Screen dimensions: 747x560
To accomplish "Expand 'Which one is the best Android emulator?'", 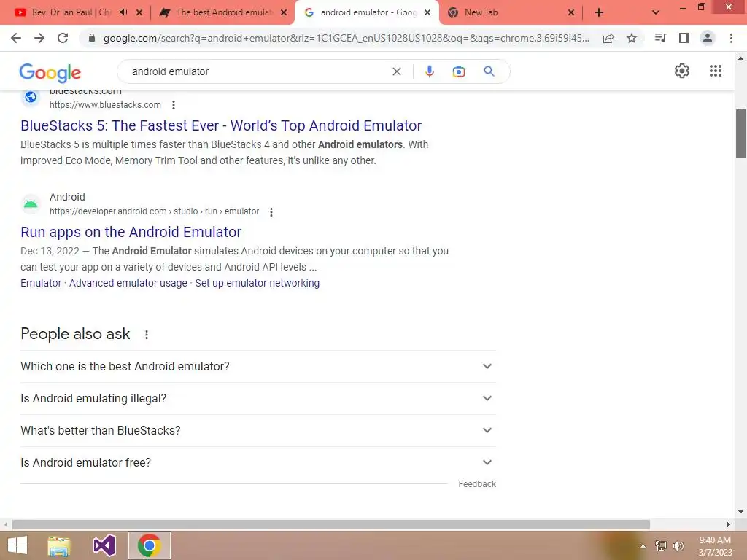I will pos(258,366).
